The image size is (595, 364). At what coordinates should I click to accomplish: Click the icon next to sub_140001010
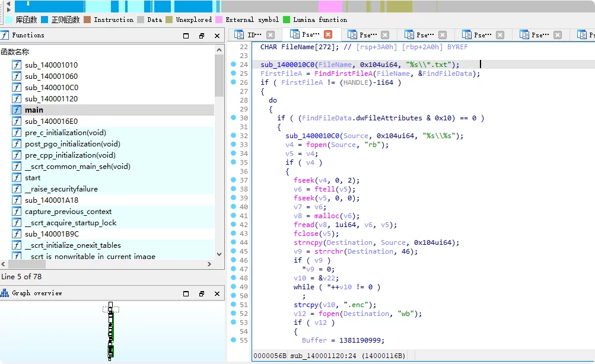point(17,65)
